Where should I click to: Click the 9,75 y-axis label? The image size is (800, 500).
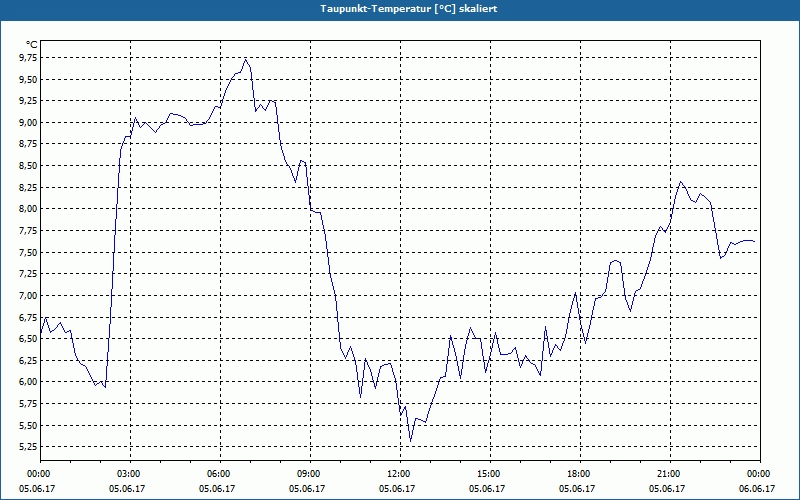click(28, 58)
